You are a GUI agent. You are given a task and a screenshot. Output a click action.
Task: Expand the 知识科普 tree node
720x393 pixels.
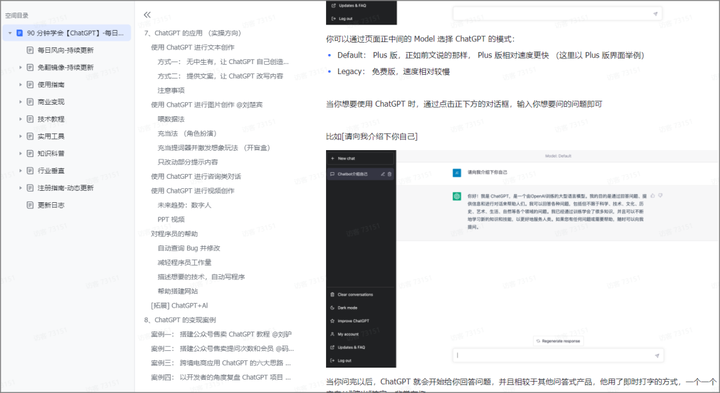tap(20, 153)
